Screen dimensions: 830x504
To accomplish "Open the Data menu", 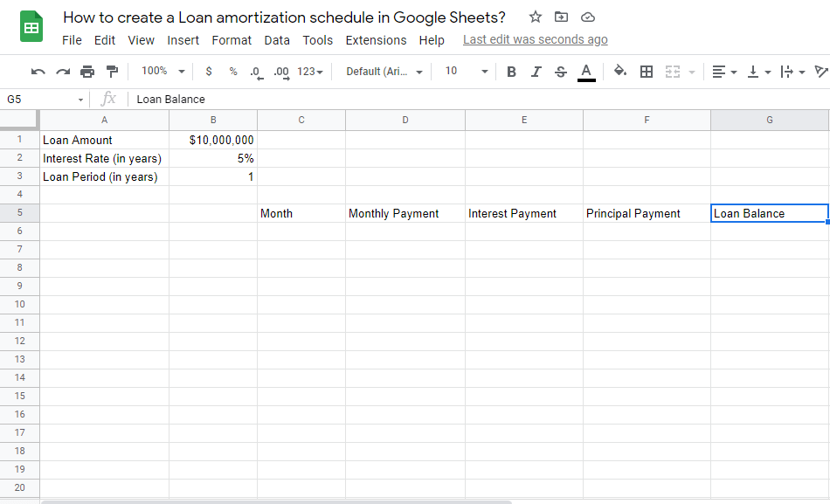I will [277, 40].
